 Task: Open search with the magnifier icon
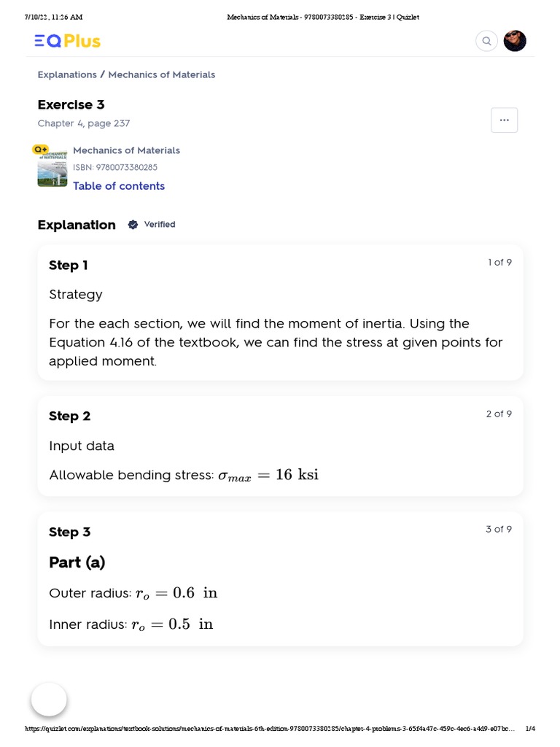[486, 42]
